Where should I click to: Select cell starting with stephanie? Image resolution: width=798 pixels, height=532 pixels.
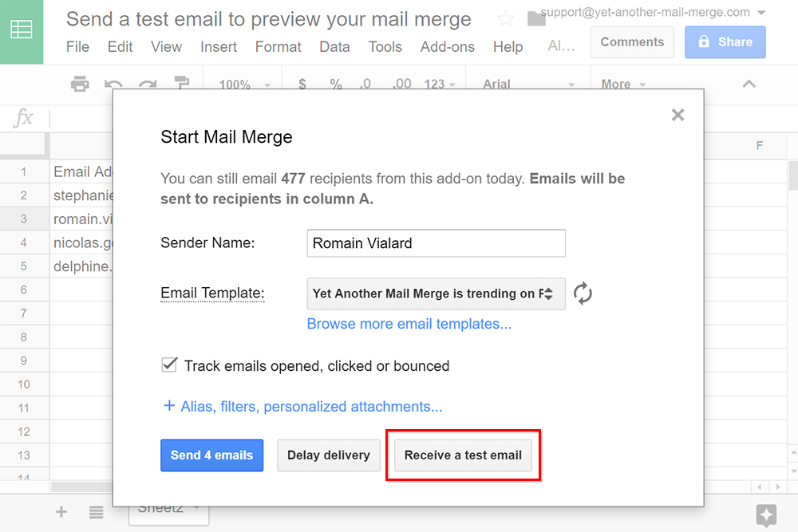tap(82, 195)
